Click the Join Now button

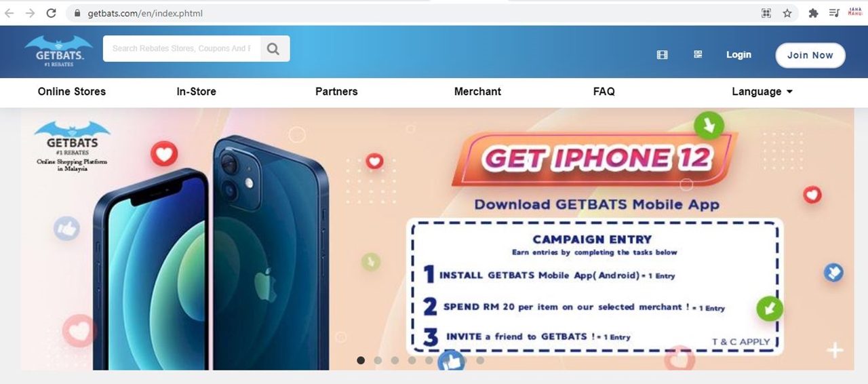810,56
